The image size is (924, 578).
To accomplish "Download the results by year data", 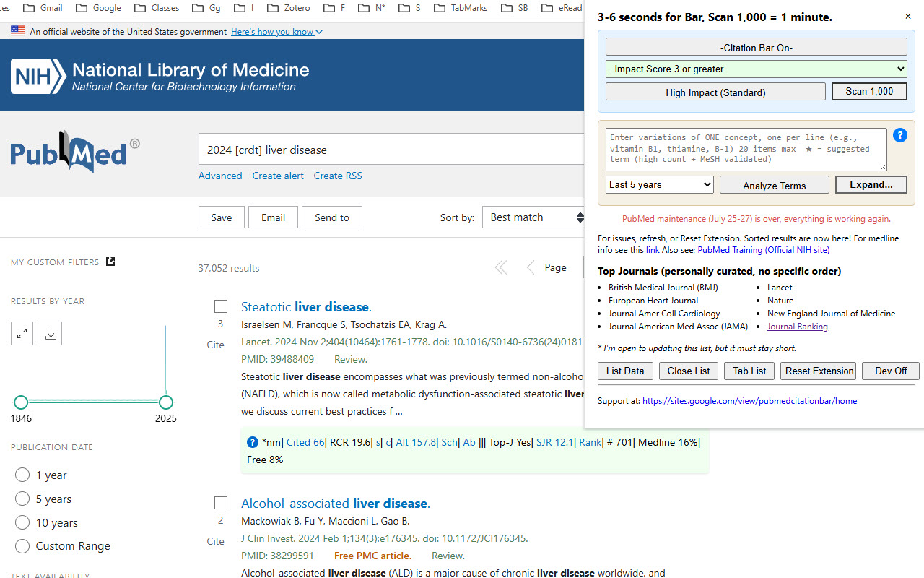I will tap(51, 333).
